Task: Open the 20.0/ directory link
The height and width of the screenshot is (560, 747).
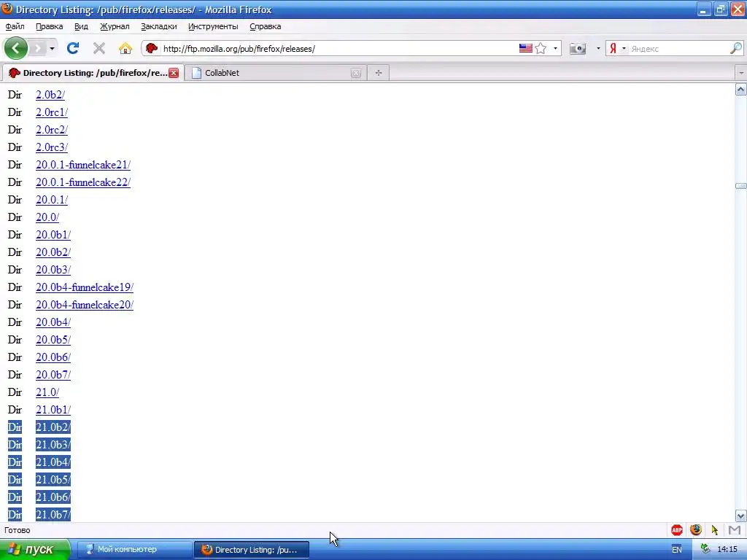Action: tap(47, 217)
